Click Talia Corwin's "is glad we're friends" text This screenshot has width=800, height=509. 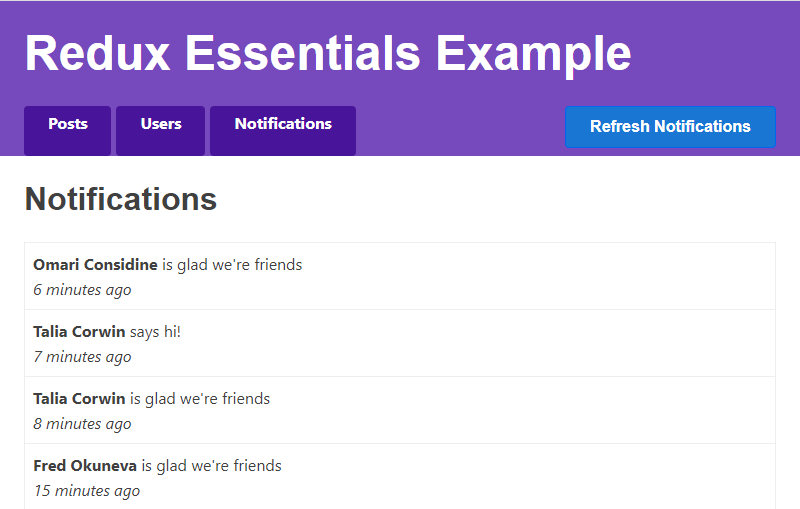[x=200, y=399]
